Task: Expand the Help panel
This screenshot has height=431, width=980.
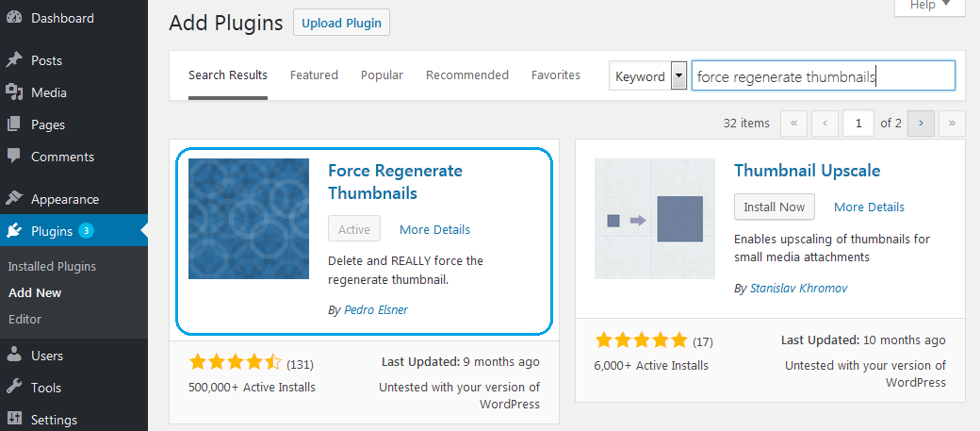Action: (x=930, y=6)
